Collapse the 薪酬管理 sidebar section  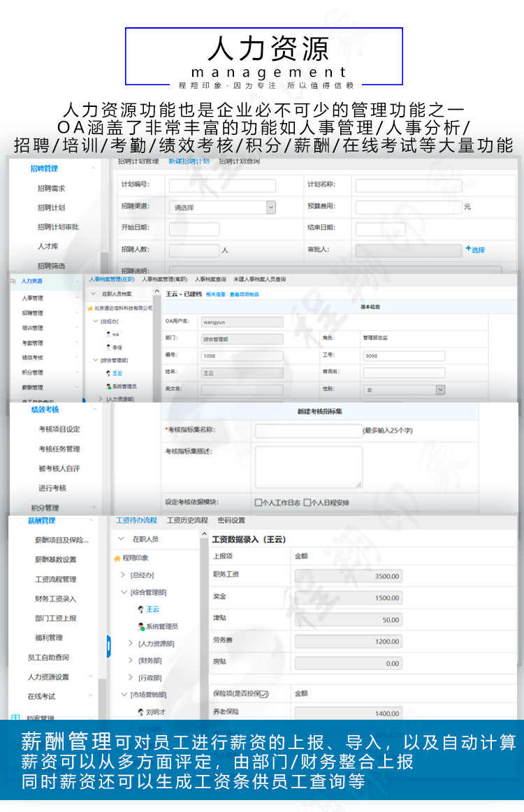pos(91,521)
